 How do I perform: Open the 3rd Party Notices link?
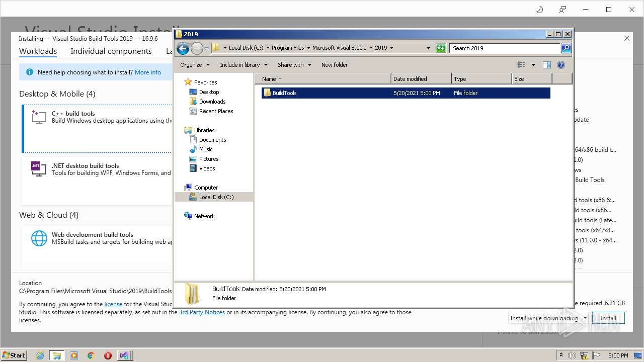coord(202,312)
